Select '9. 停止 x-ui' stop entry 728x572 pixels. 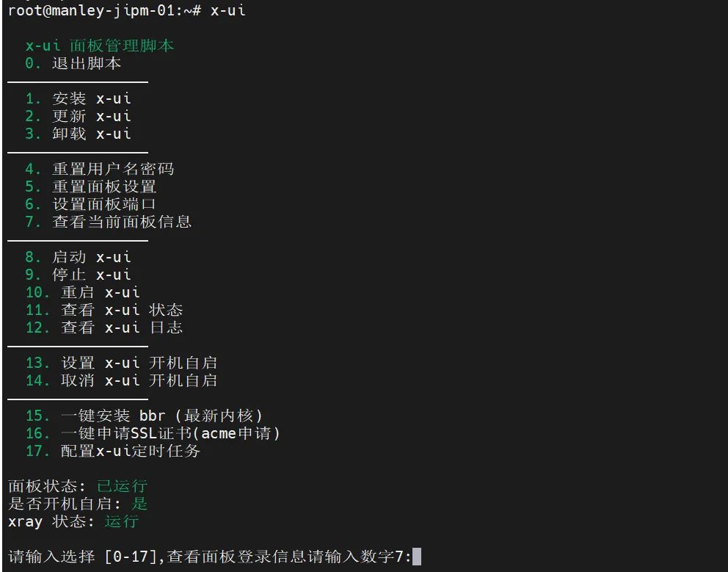78,275
